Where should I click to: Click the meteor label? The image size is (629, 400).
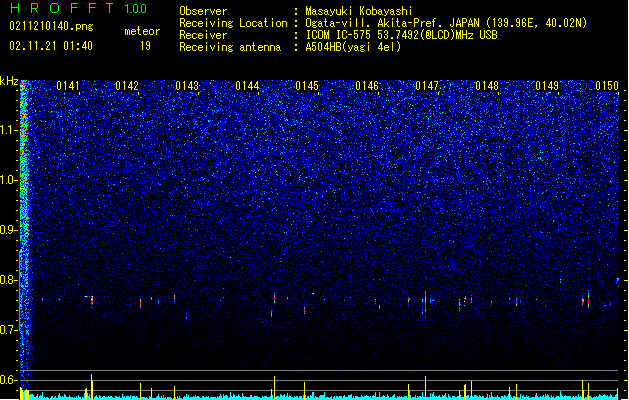pyautogui.click(x=142, y=31)
